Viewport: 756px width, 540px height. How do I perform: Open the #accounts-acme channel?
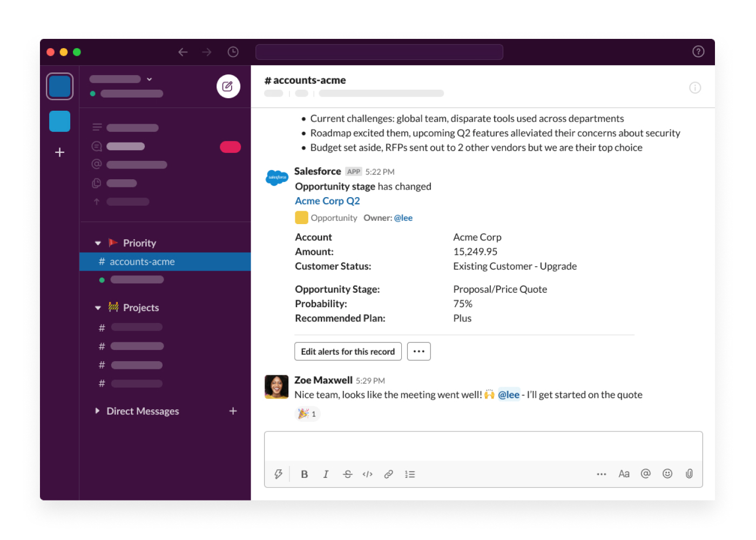(141, 261)
